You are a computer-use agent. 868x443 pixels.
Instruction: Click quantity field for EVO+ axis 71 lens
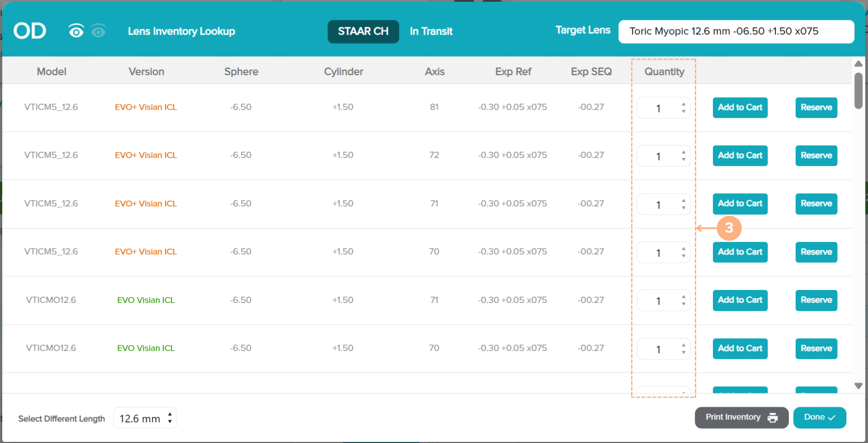658,205
